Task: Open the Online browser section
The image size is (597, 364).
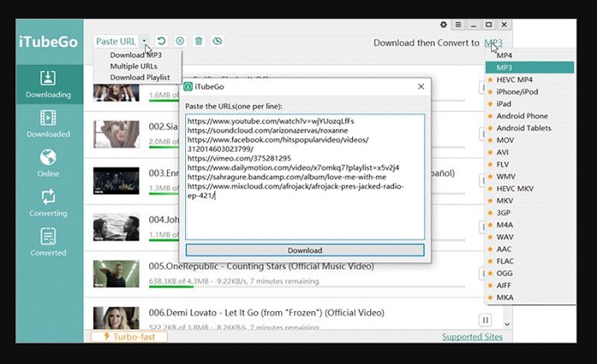Action: (x=49, y=163)
